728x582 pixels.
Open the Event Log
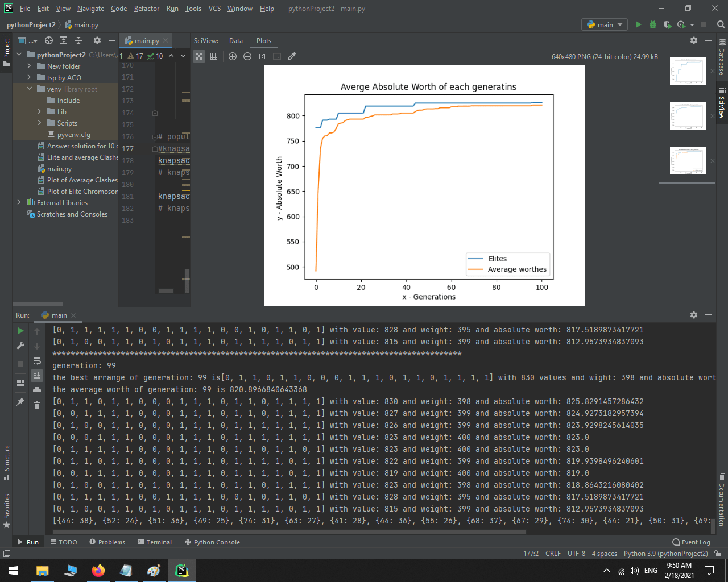(x=691, y=542)
